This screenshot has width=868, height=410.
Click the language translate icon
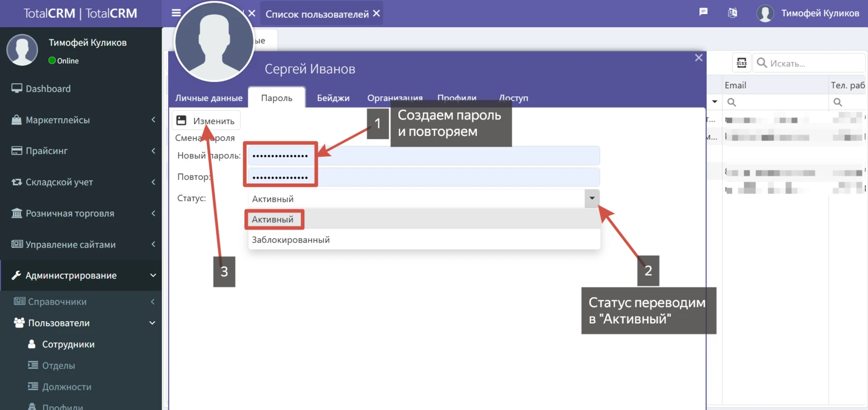tap(732, 13)
